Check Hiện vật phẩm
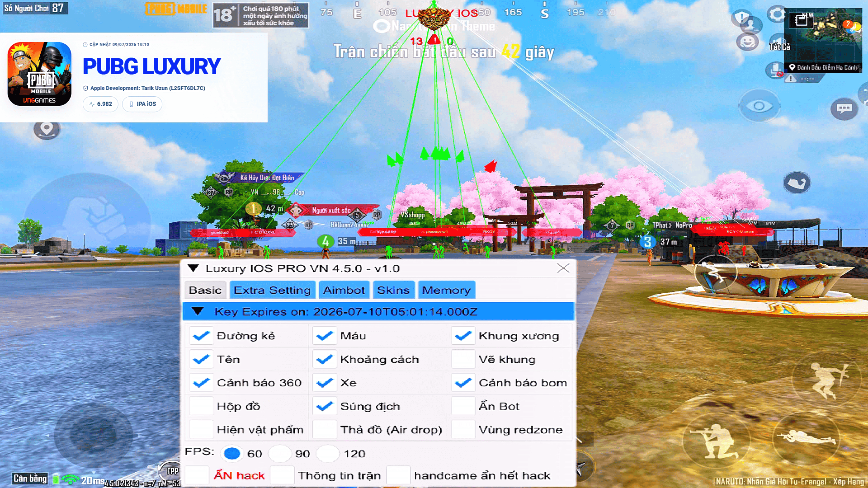This screenshot has height=488, width=868. (x=201, y=430)
